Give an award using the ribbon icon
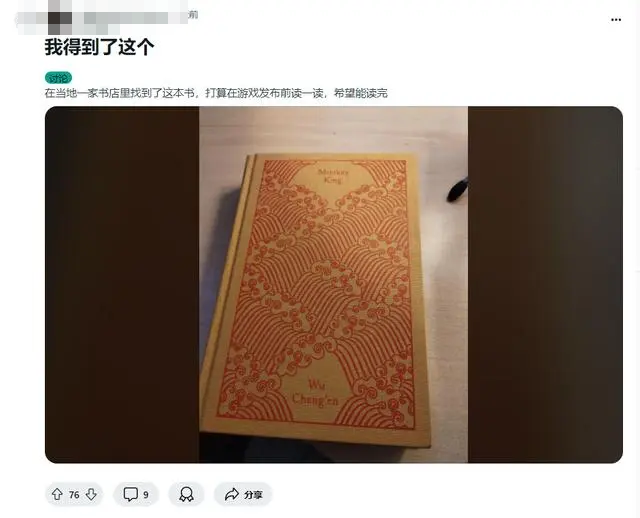This screenshot has height=518, width=640. coord(187,494)
